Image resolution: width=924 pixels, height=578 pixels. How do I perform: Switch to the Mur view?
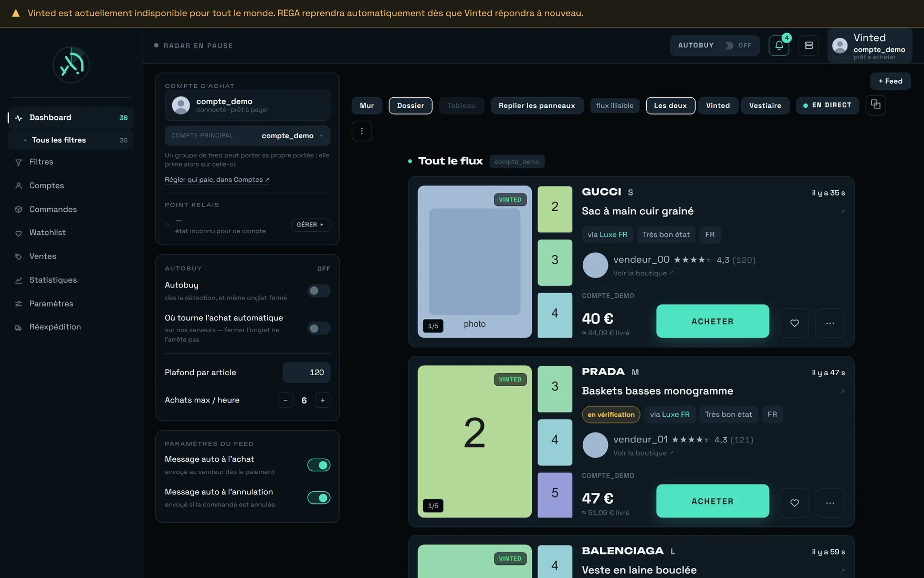click(367, 106)
